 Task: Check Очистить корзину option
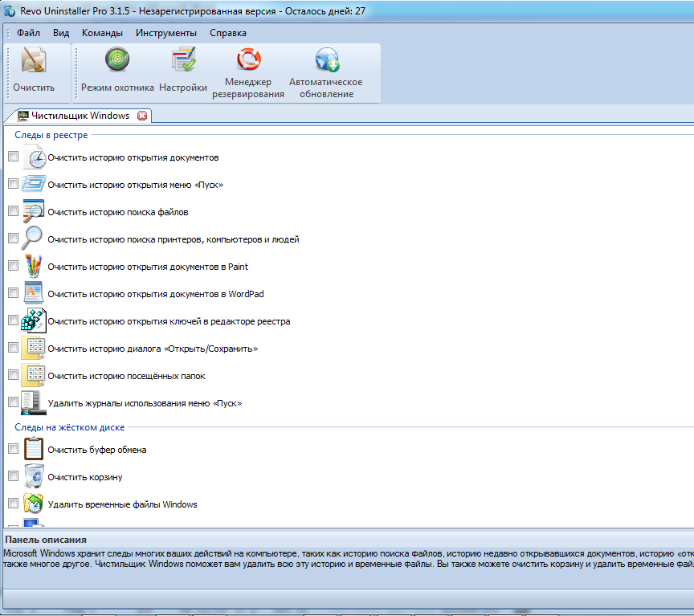click(14, 476)
